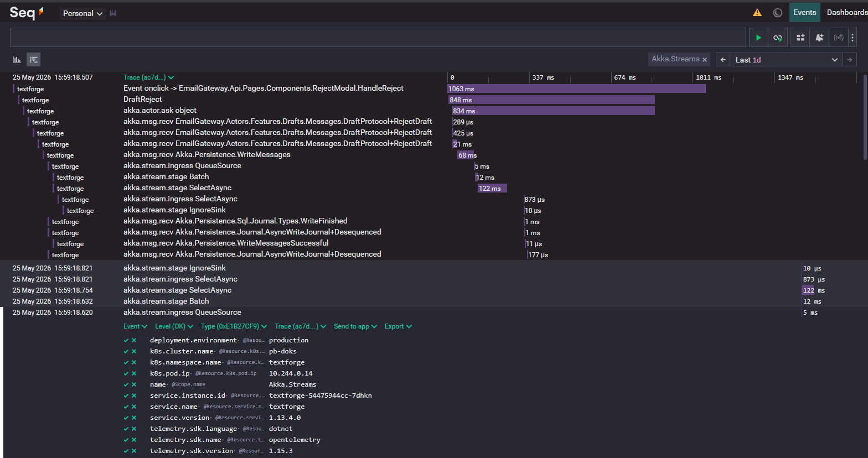Click the save workspace floppy icon
This screenshot has width=868, height=458.
pos(113,13)
